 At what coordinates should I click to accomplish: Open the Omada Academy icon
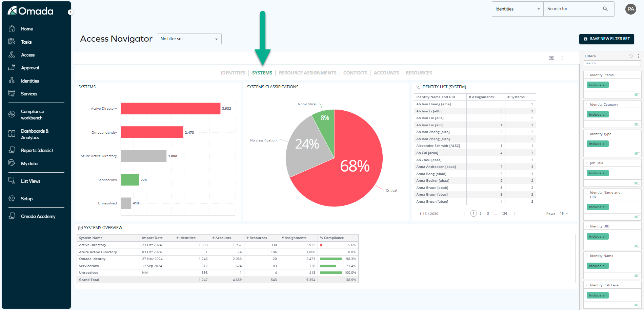[x=12, y=216]
